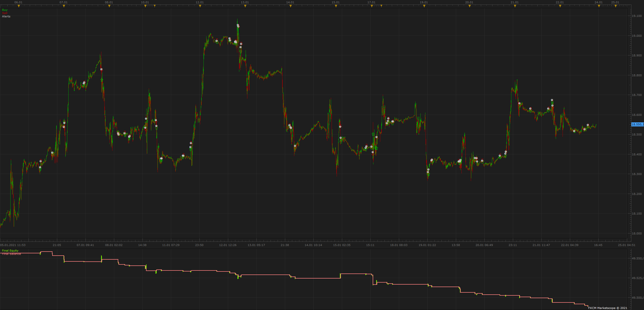Select the 21.01 11:47 time label

541,245
